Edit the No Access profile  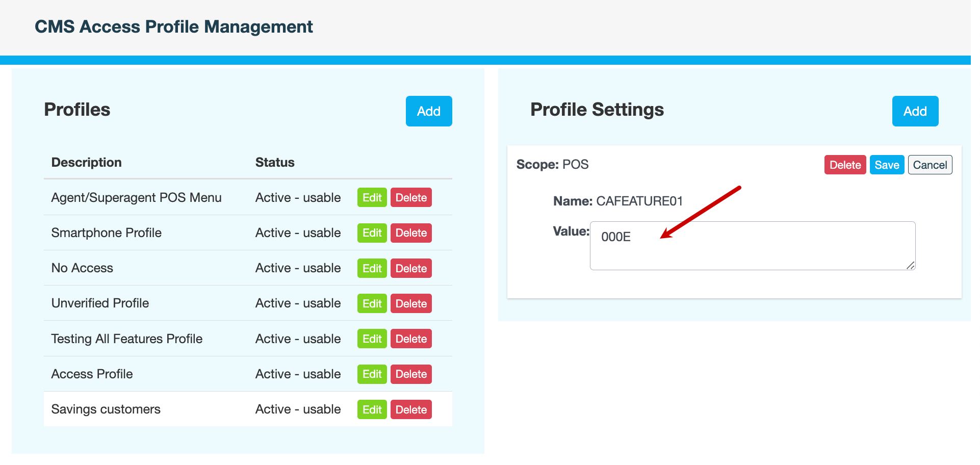click(x=372, y=268)
